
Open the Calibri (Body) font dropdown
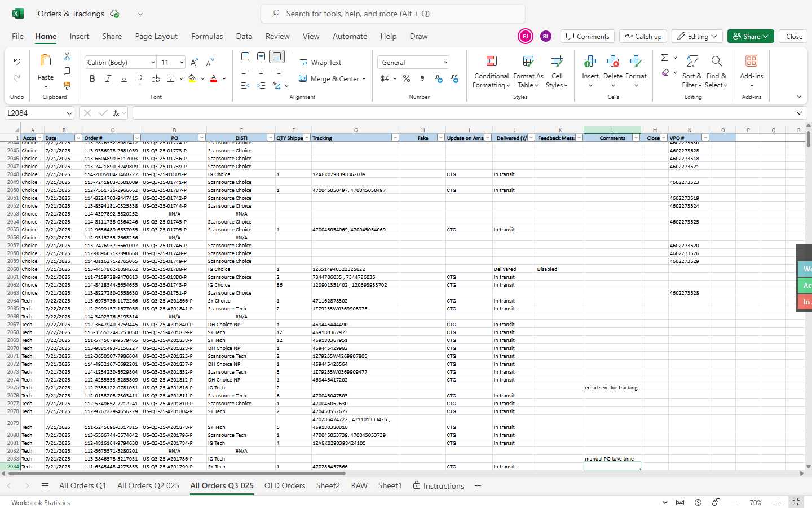152,63
